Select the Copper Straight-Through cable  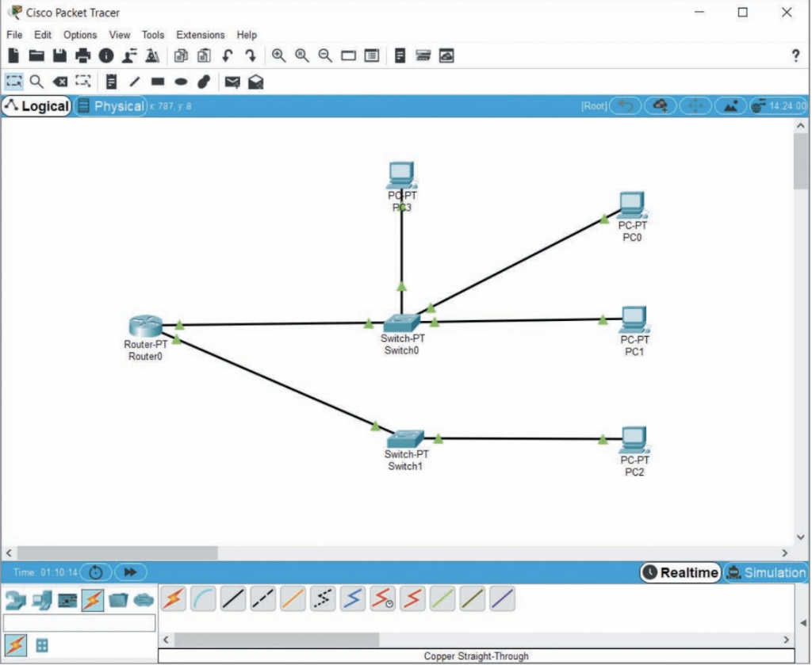(233, 598)
